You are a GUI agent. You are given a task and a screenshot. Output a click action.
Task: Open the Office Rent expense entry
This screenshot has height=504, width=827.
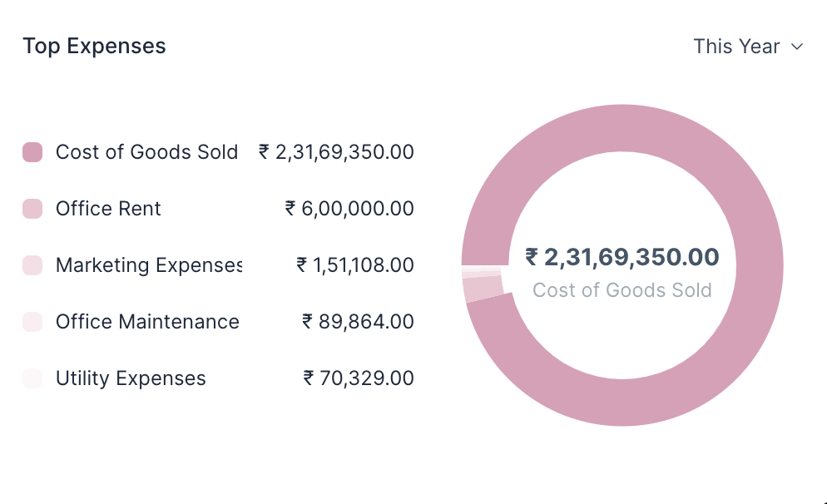108,209
